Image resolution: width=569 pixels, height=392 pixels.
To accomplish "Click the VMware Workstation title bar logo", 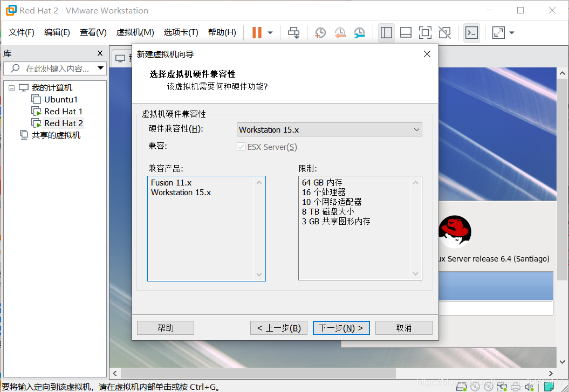I will 11,10.
